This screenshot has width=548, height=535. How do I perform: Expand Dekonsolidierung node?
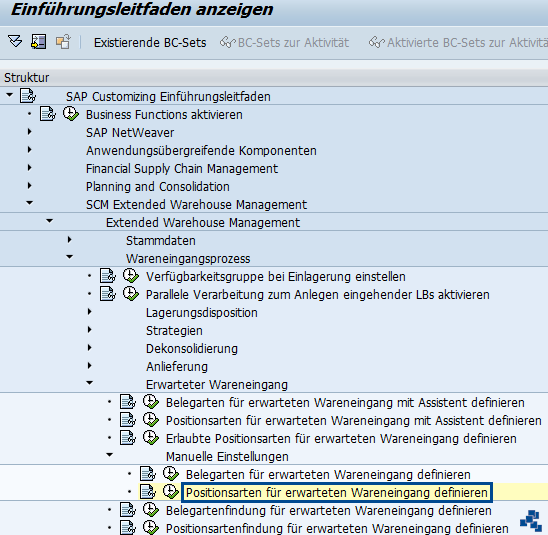pos(89,348)
